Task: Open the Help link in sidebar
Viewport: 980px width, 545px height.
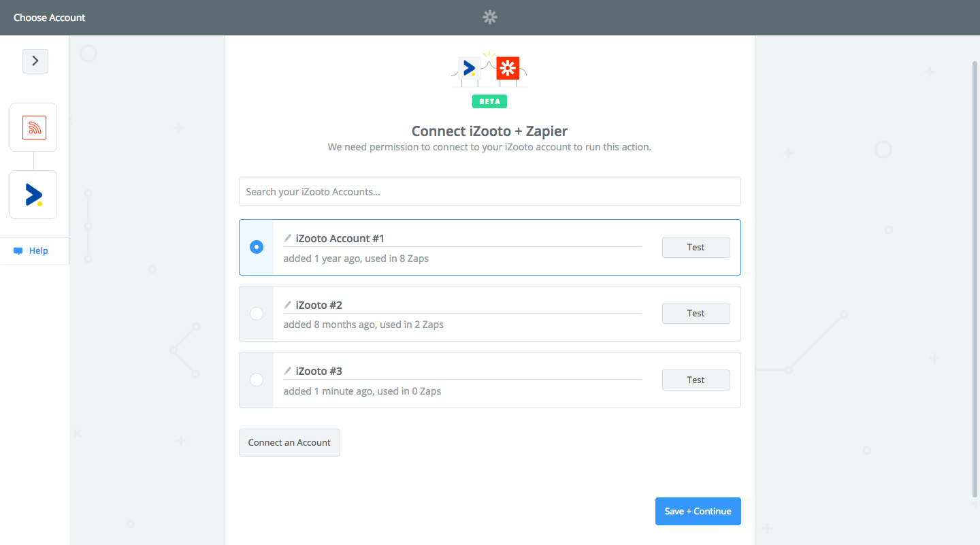Action: 39,251
